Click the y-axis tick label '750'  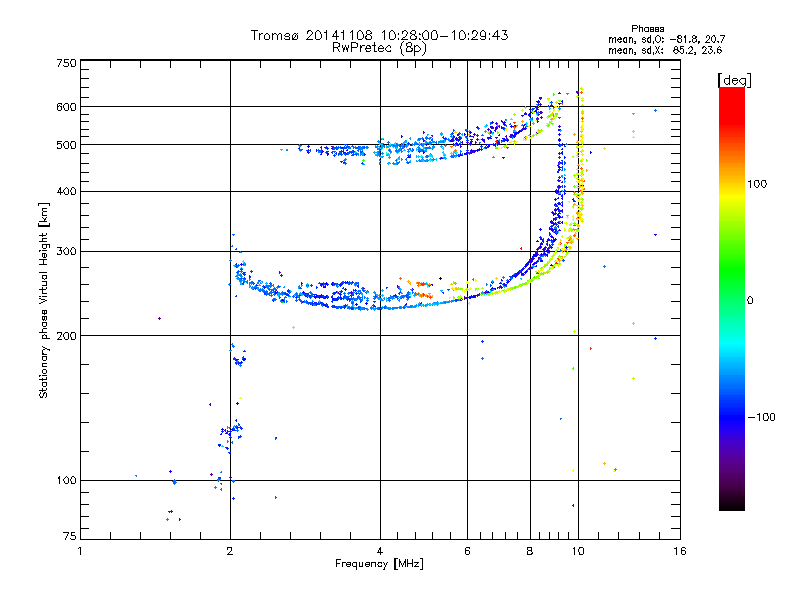point(66,63)
